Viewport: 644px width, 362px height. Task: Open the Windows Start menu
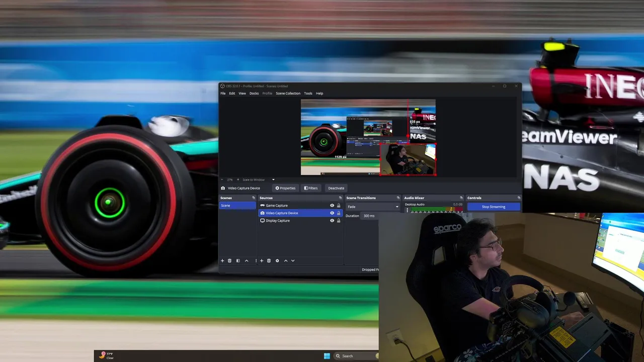pyautogui.click(x=327, y=356)
